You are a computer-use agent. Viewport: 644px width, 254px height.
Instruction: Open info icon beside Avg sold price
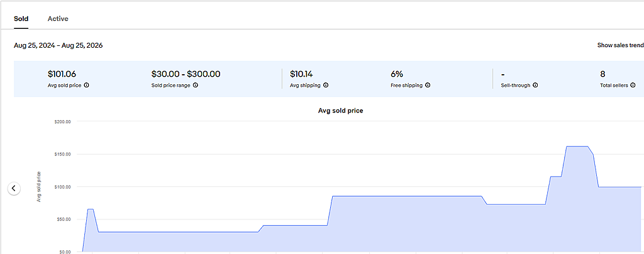coord(87,86)
